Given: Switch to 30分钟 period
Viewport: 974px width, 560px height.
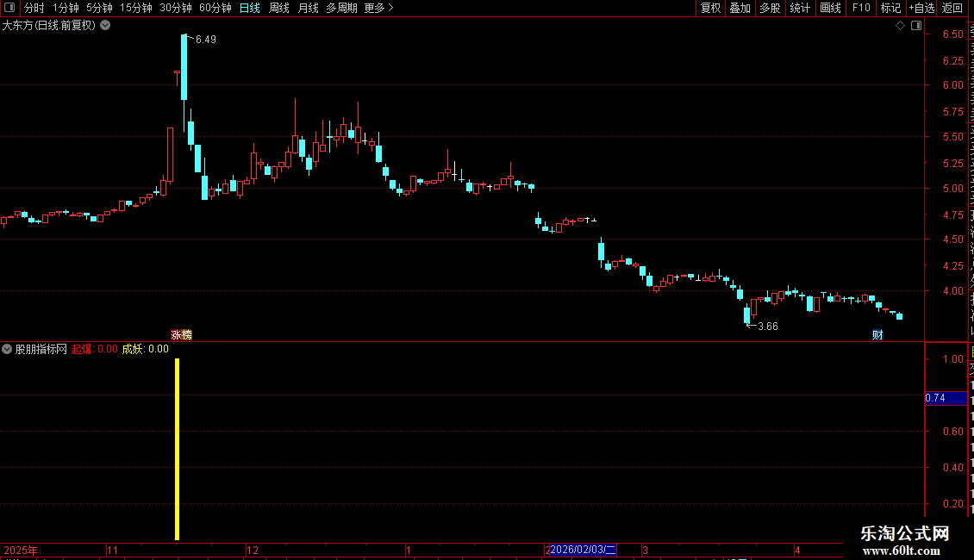Looking at the screenshot, I should pos(176,8).
